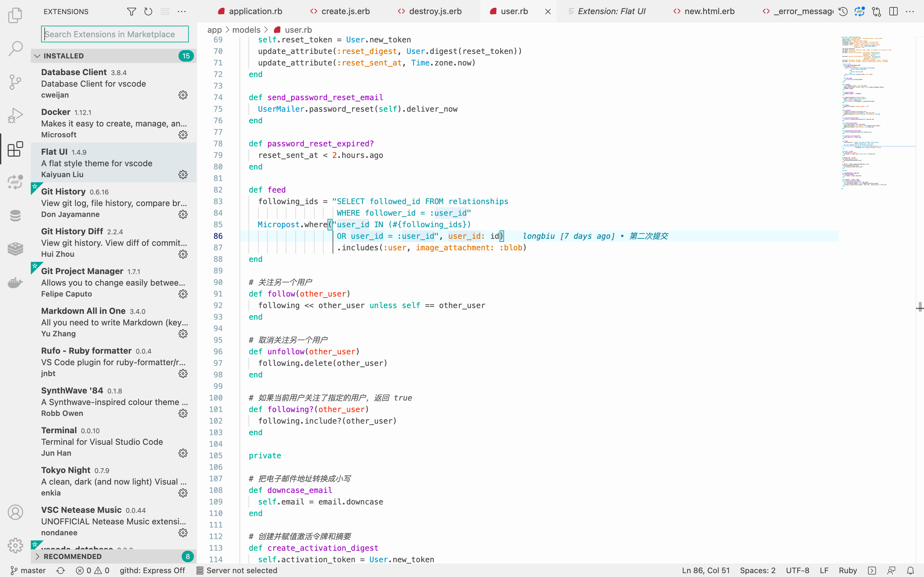Open changes icon in editor toolbar

click(876, 12)
